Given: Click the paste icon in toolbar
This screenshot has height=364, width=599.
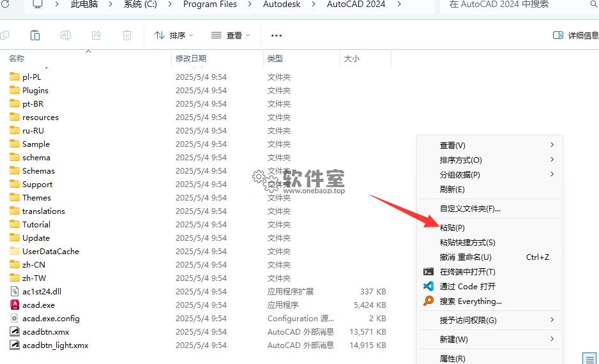Looking at the screenshot, I should pos(34,35).
